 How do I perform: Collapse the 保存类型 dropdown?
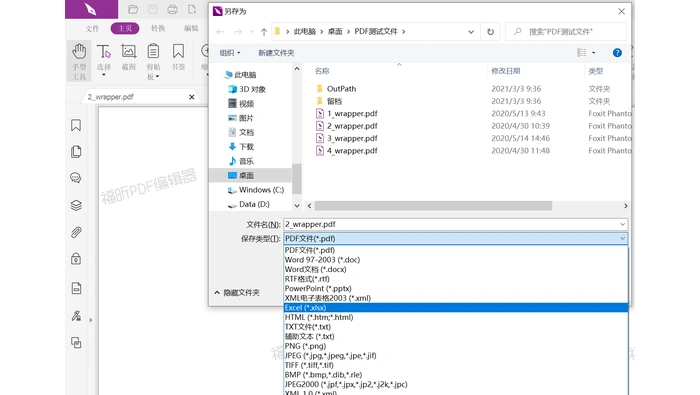[622, 238]
